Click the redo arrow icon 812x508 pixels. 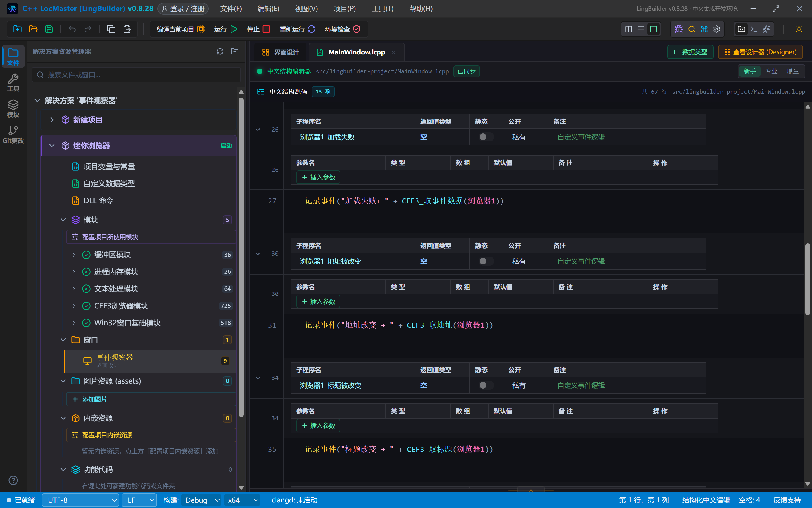coord(88,29)
